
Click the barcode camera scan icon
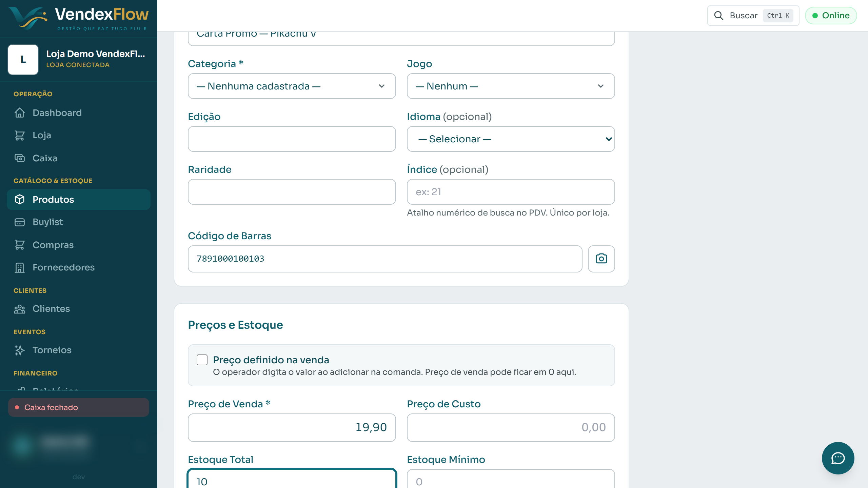(601, 259)
